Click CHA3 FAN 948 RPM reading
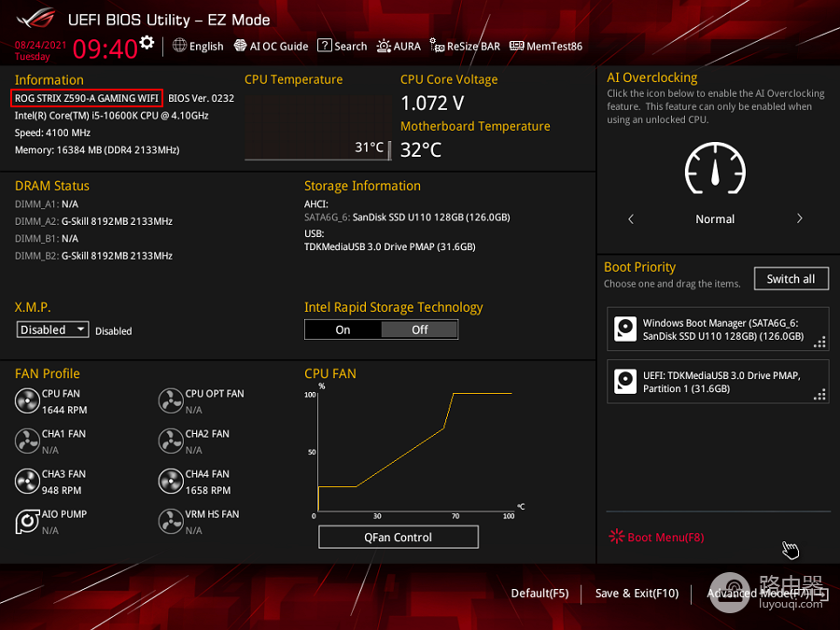 (62, 490)
